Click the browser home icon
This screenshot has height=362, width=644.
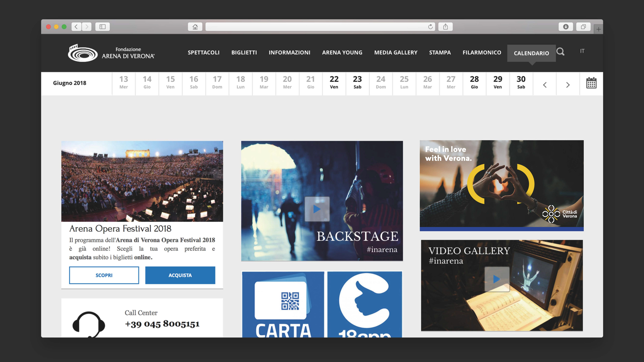pyautogui.click(x=195, y=27)
